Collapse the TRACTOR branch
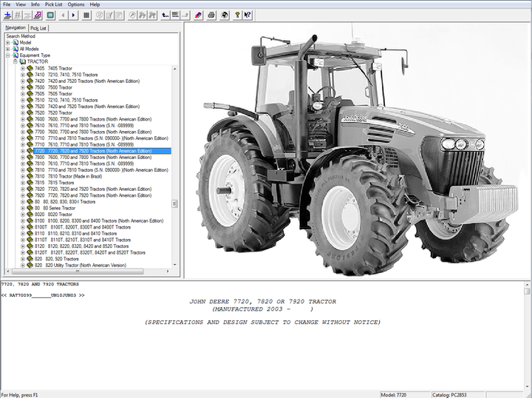The image size is (532, 398). tap(15, 61)
